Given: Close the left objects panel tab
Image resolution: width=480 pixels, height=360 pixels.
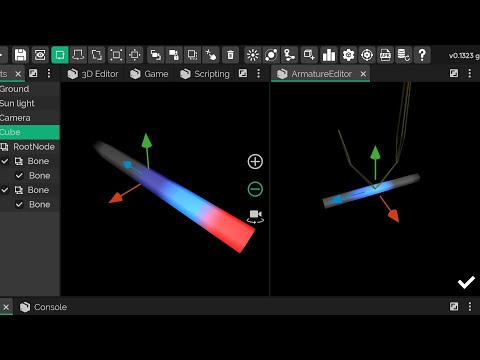Looking at the screenshot, I should (x=18, y=74).
